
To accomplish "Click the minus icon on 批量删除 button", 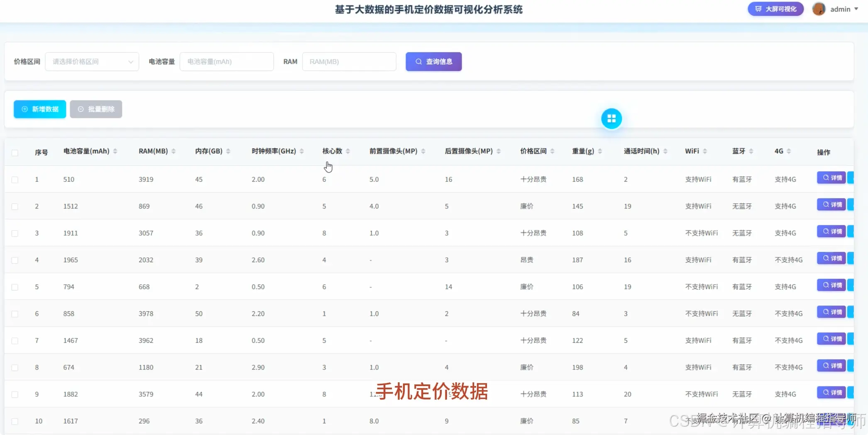I will click(x=81, y=109).
